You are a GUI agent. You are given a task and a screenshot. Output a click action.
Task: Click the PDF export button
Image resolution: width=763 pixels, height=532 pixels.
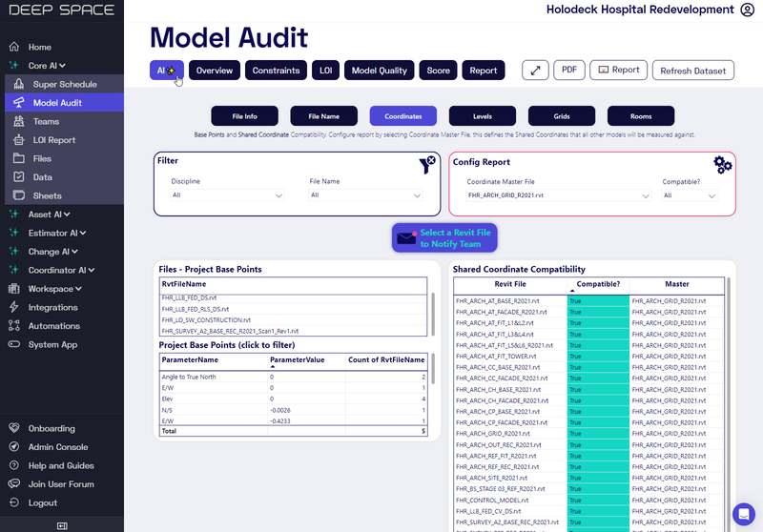click(568, 71)
